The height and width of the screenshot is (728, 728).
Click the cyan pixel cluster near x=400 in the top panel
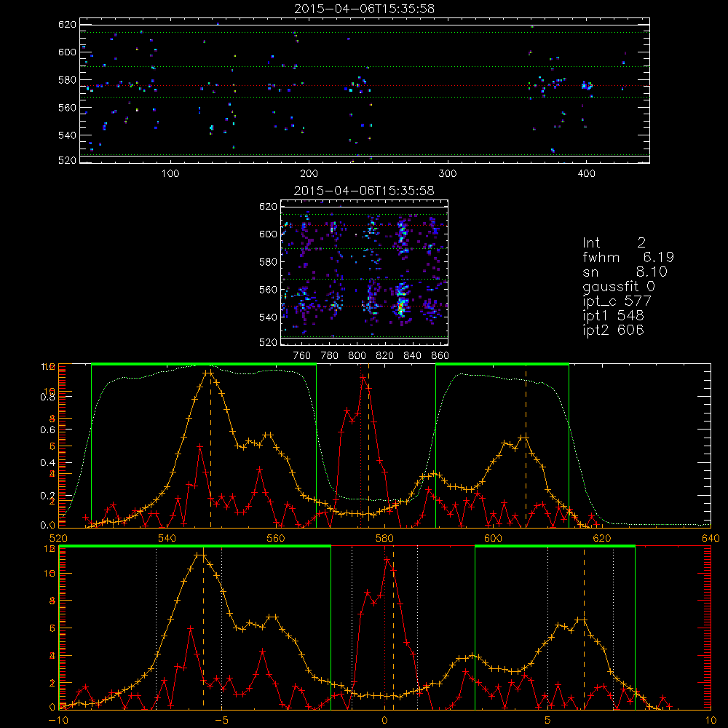point(587,85)
